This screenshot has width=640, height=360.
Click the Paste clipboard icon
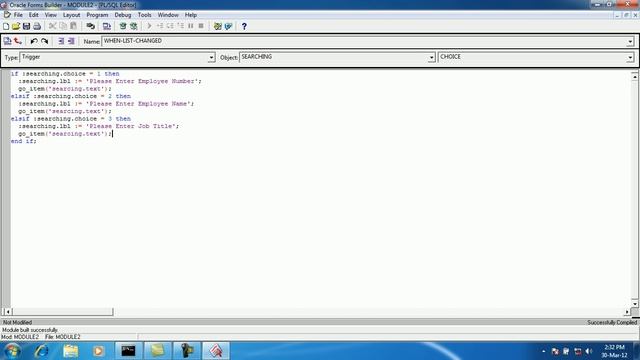[x=73, y=26]
